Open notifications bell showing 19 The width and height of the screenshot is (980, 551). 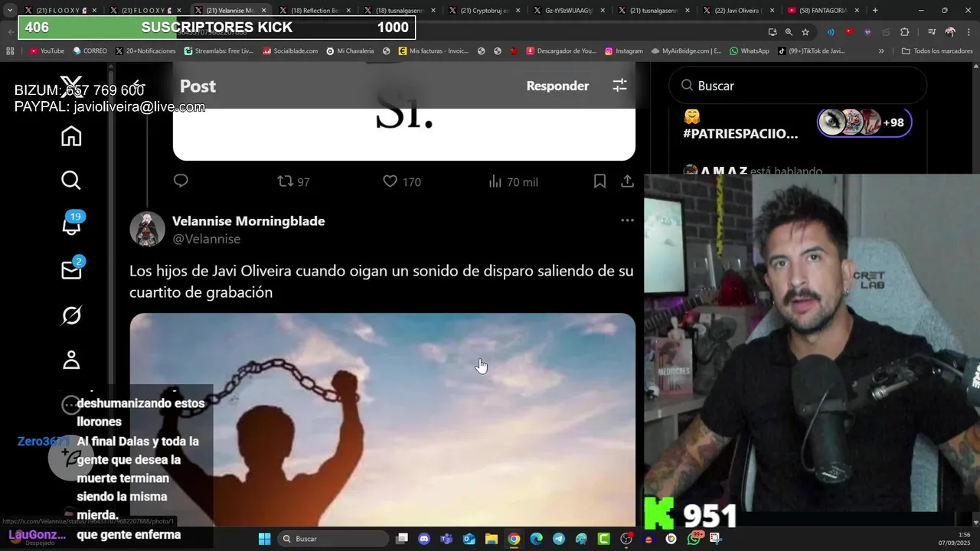[71, 225]
